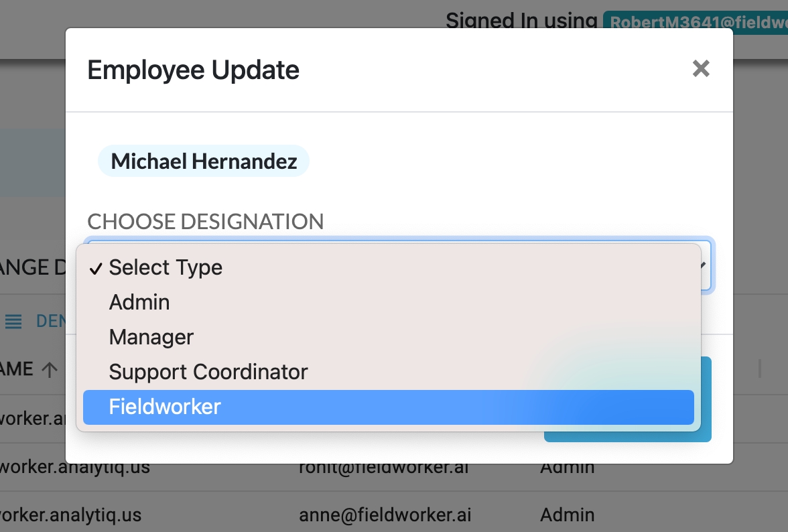Screen dimensions: 788x532
Task: Select Support Coordinator designation
Action: click(x=208, y=372)
